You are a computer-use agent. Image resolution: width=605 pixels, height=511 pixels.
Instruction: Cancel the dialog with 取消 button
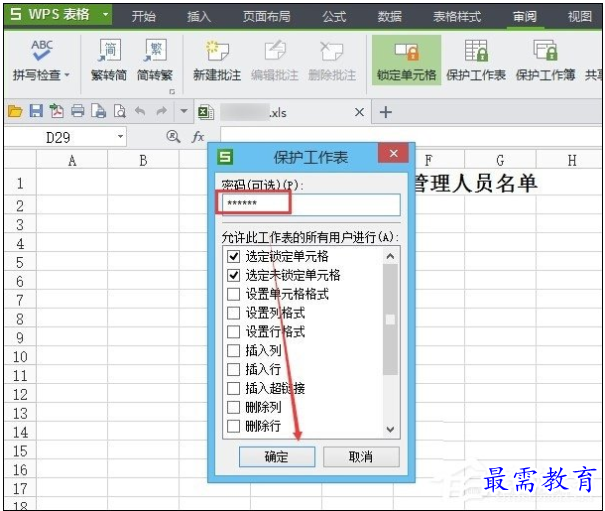pos(361,457)
